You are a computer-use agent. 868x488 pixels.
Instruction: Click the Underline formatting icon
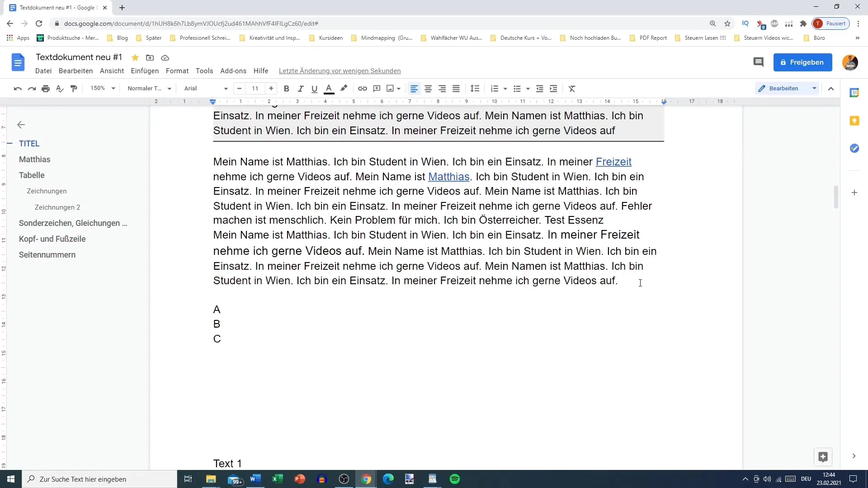315,88
